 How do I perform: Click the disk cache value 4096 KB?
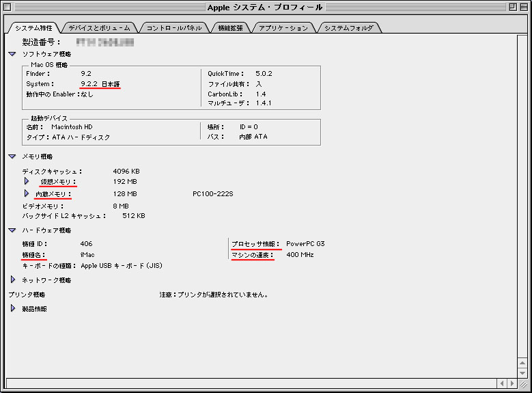tap(126, 171)
